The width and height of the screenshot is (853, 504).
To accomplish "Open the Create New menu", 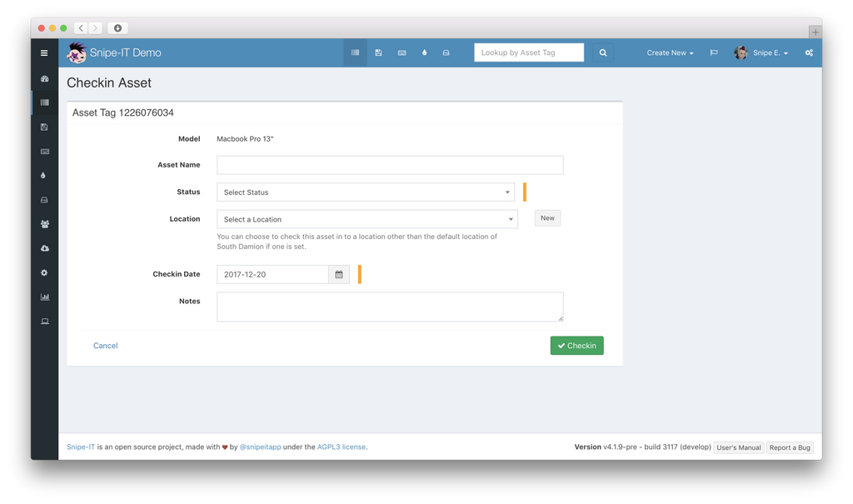I will click(x=669, y=52).
